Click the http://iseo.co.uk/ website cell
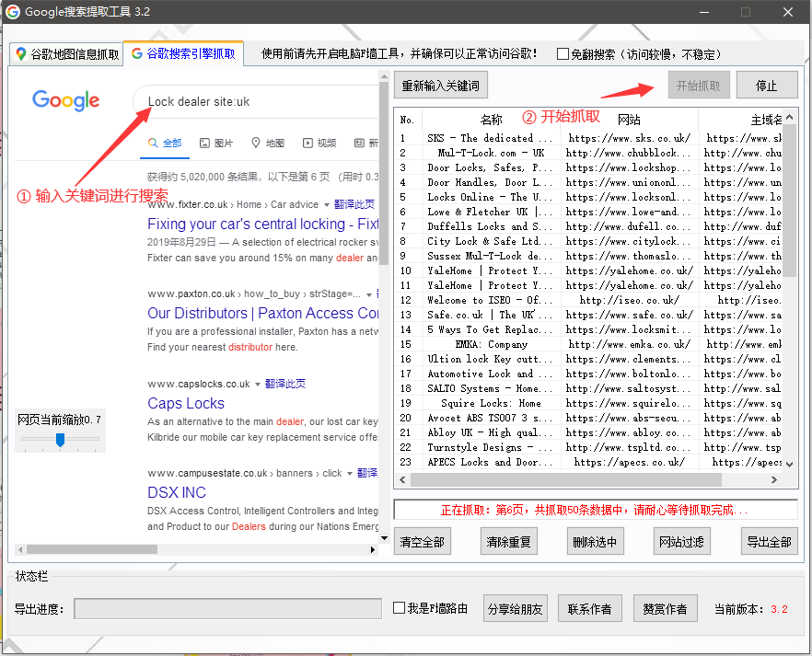The height and width of the screenshot is (656, 812). [x=629, y=300]
